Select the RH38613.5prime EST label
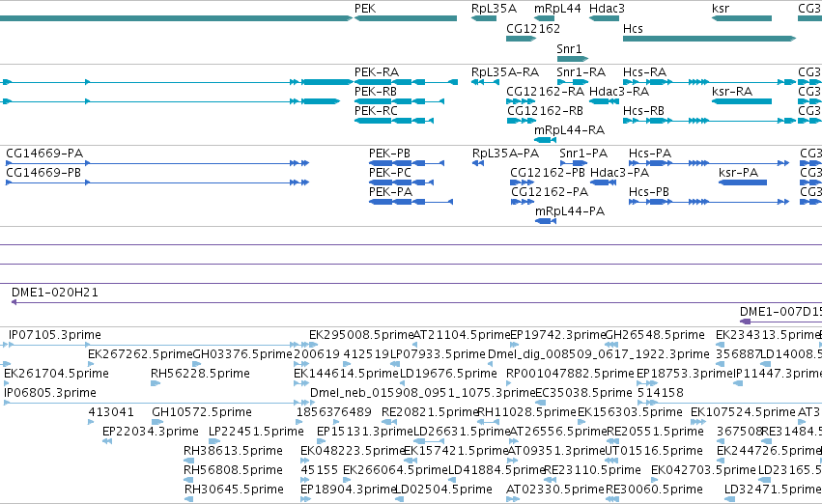Screen dimensions: 822x504 tap(234, 451)
